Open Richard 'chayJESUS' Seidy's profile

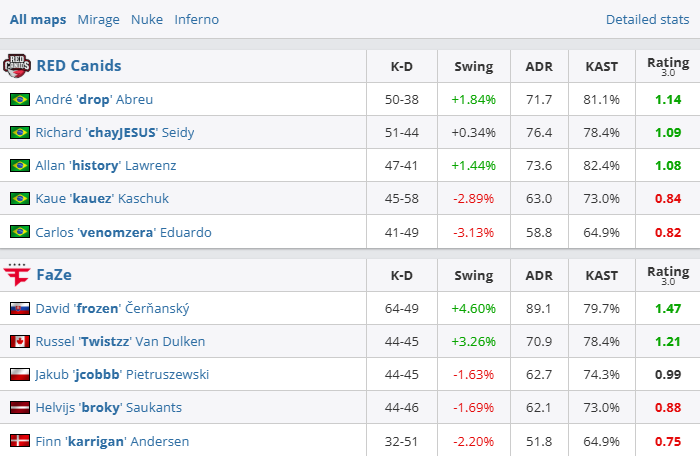[x=114, y=132]
